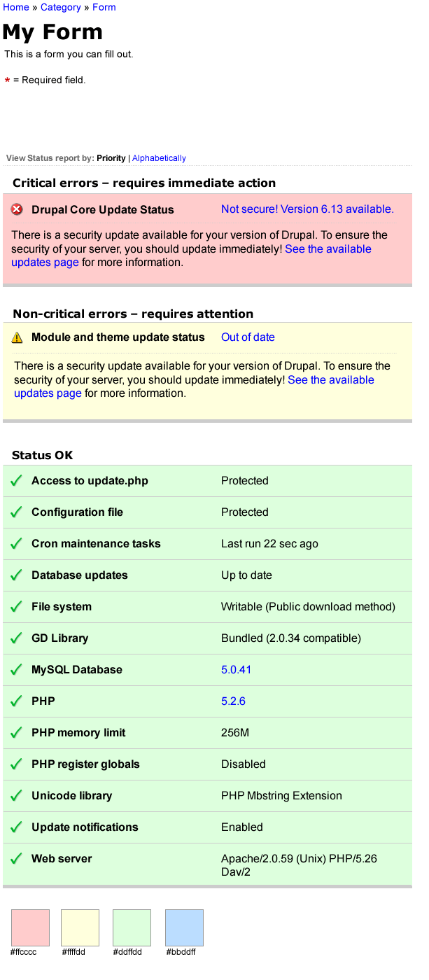Open the 'Not secure! Version 6.13 available' link
The image size is (429, 980).
click(307, 209)
